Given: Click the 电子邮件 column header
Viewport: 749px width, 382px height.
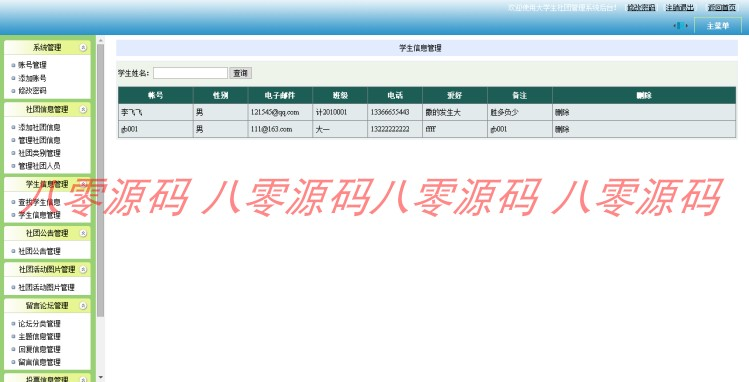Looking at the screenshot, I should 280,96.
